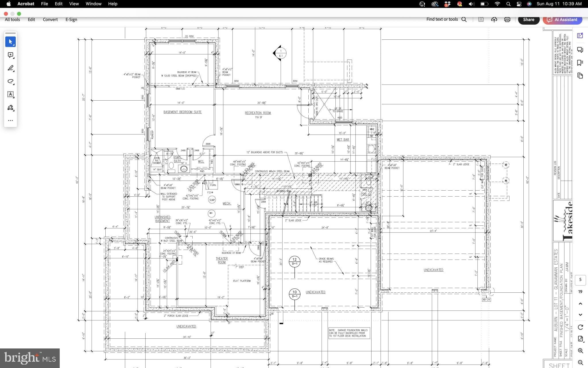Pick the freehand draw tool

[10, 81]
